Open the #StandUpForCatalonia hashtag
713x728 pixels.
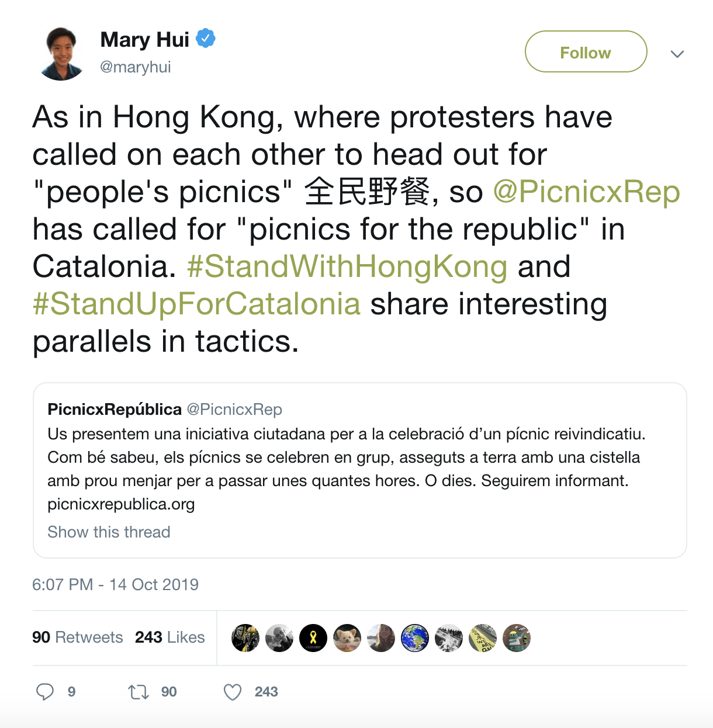(x=196, y=304)
